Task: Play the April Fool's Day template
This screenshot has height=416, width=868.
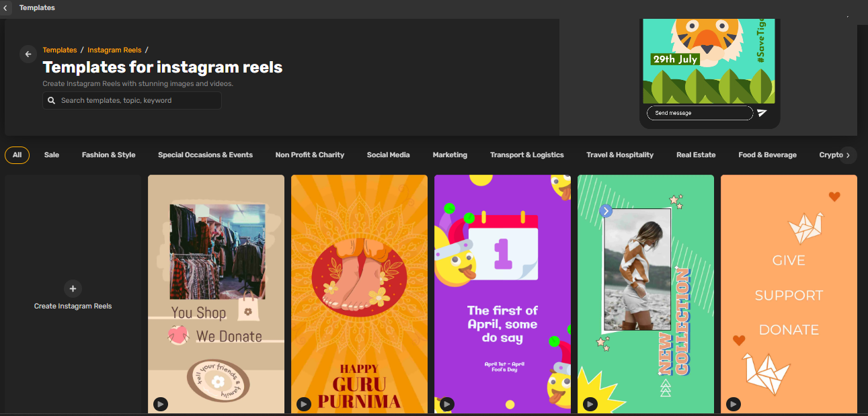Action: click(446, 404)
